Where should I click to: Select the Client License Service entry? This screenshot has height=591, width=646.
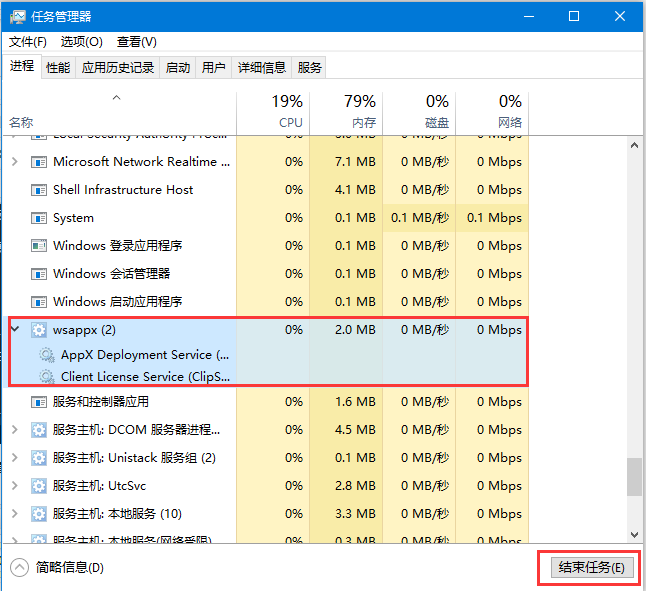145,377
